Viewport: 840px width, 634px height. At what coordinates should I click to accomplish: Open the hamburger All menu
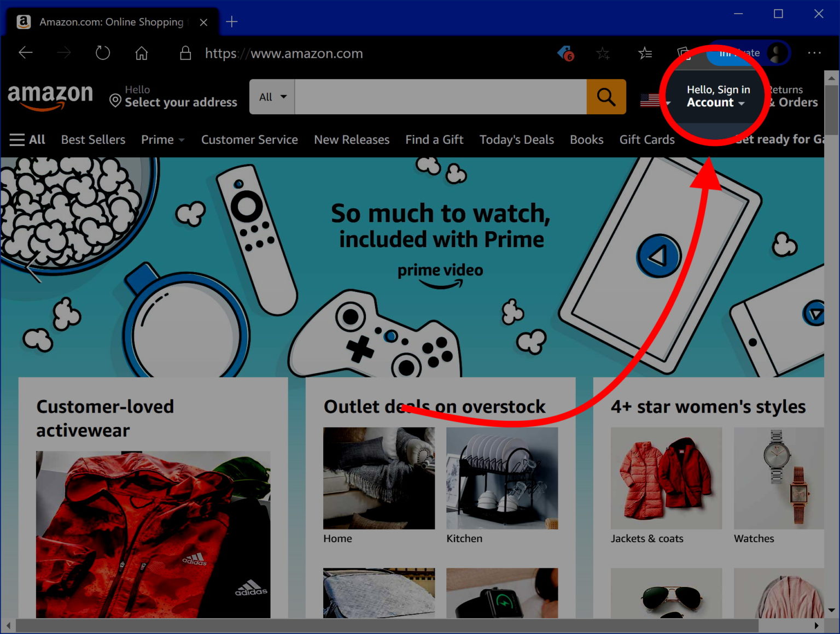(27, 140)
